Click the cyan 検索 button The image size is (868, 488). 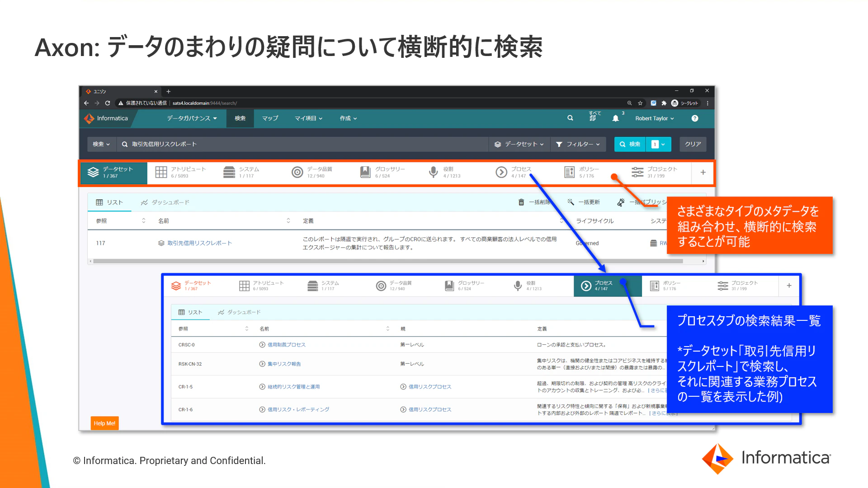(x=630, y=144)
